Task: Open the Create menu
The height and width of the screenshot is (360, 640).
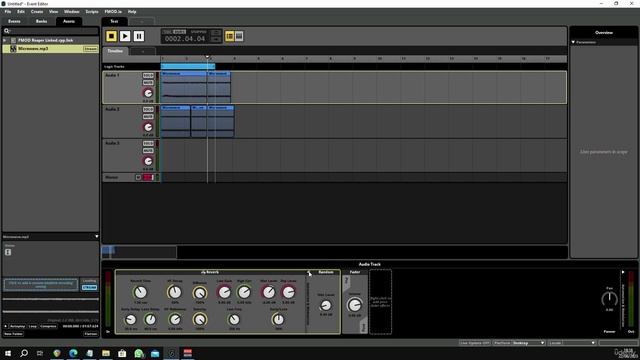Action: (x=37, y=12)
